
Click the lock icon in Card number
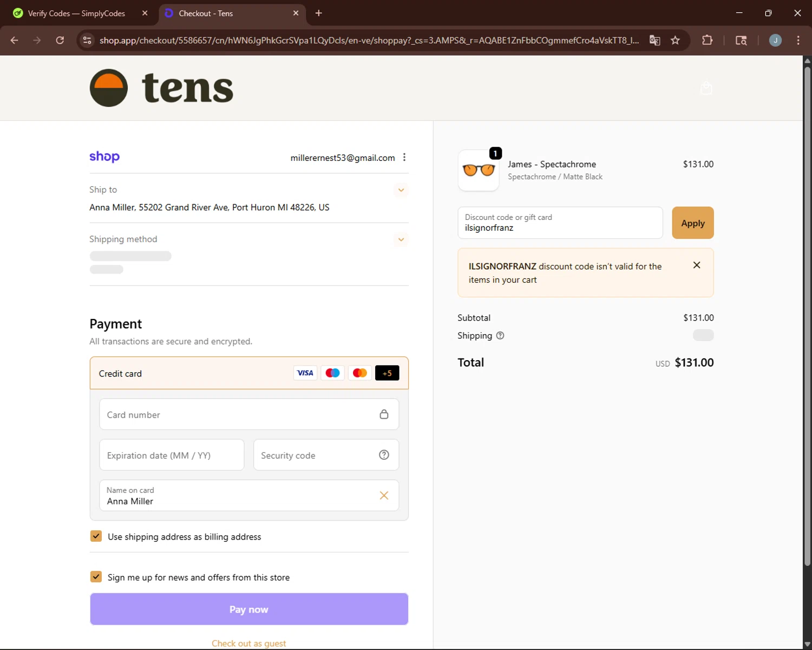(384, 414)
